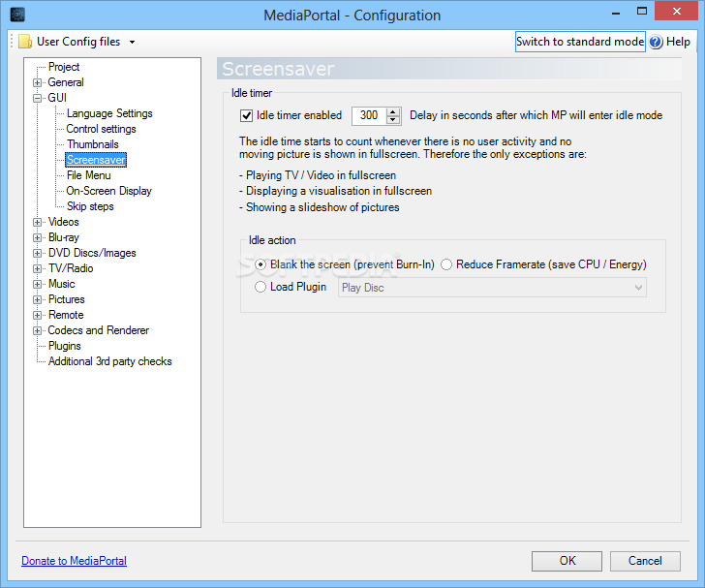Select Skip steps in the tree

pos(90,206)
